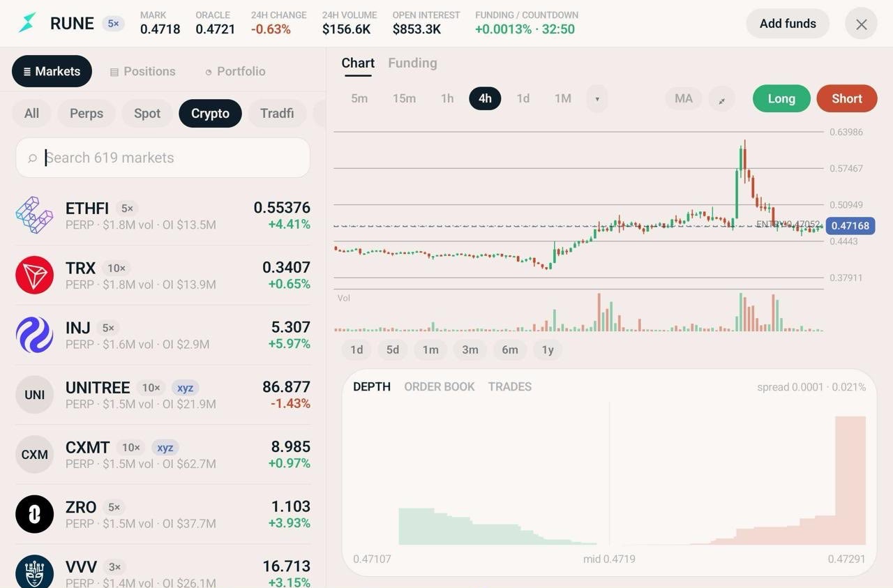This screenshot has width=893, height=588.
Task: Click the xyz tag on CXMT
Action: pos(165,448)
